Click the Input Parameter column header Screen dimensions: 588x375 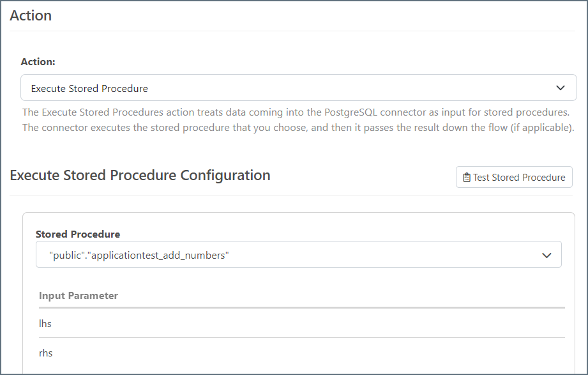[79, 295]
